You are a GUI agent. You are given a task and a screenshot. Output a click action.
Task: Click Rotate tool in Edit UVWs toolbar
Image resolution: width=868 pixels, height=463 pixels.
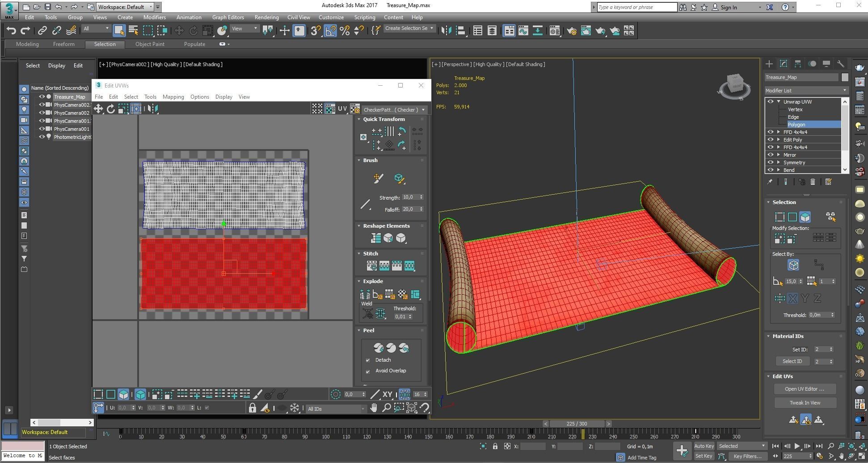pyautogui.click(x=110, y=108)
